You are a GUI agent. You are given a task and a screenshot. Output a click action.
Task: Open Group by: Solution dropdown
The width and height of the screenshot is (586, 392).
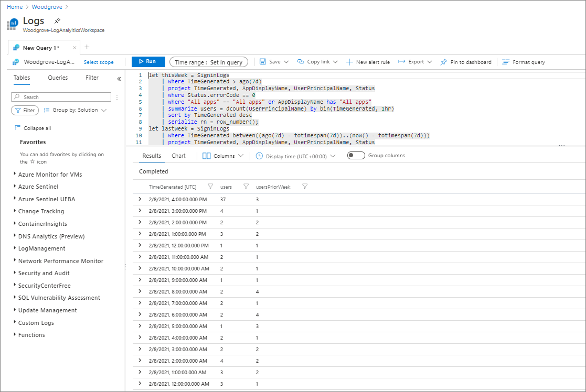[x=75, y=110]
